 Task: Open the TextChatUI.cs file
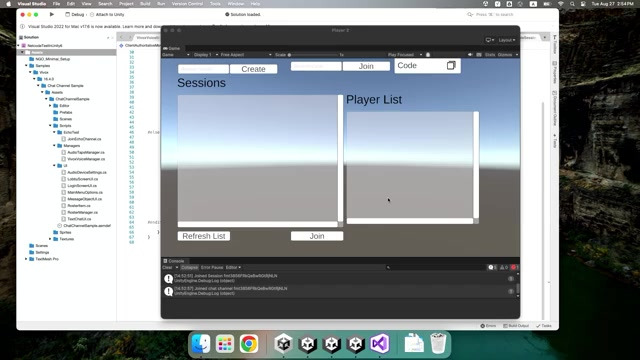[79, 219]
